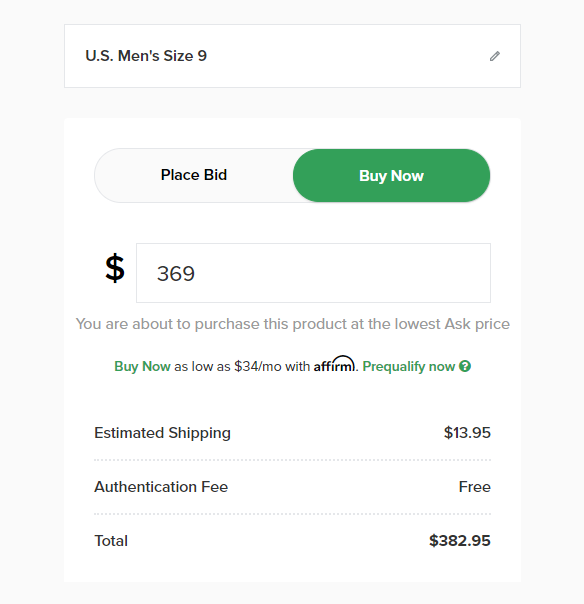Select the Buy Now toggle option
The height and width of the screenshot is (604, 584).
pyautogui.click(x=391, y=176)
